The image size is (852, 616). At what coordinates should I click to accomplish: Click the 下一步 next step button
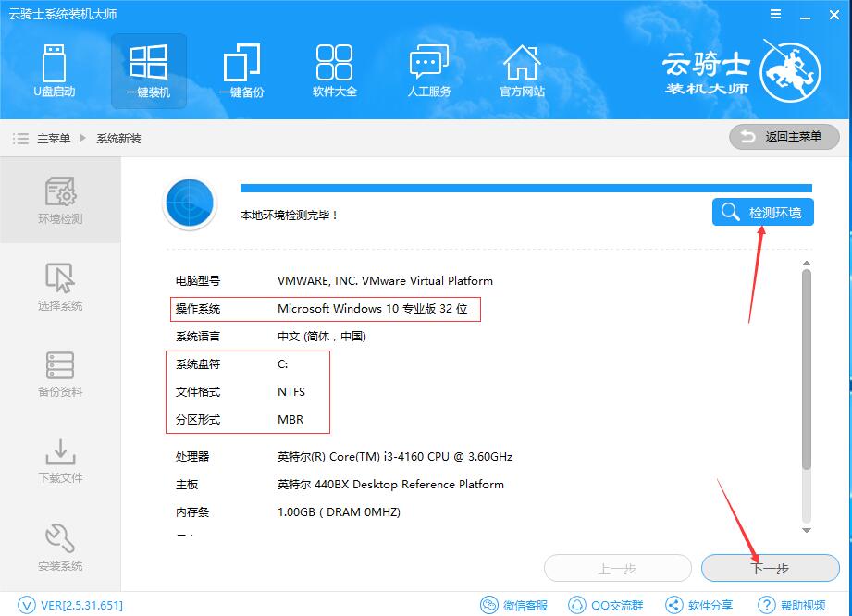coord(771,568)
